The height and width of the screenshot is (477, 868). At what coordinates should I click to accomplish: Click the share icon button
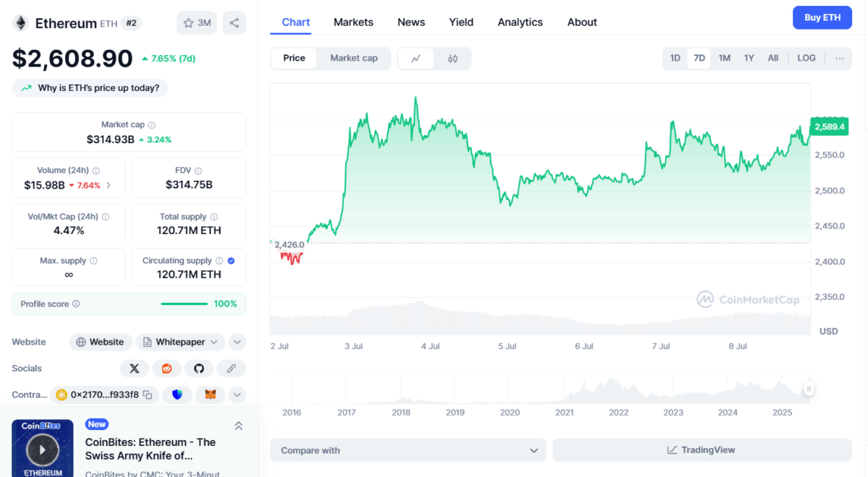(234, 23)
